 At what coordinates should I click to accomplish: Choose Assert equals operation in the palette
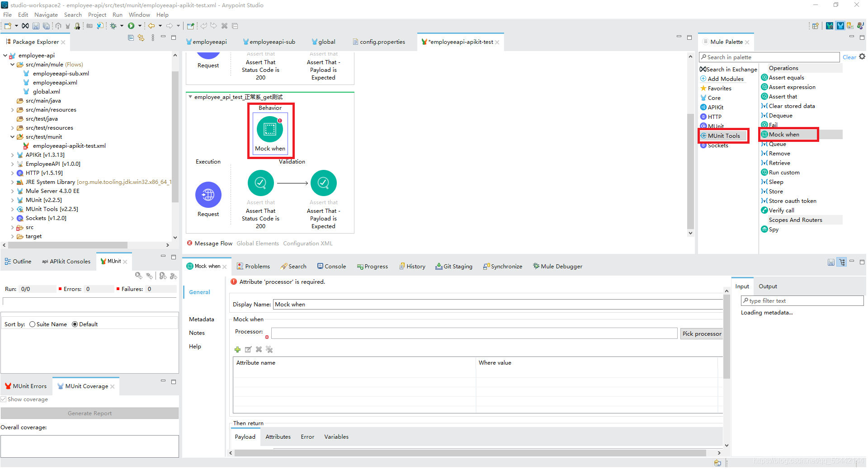[783, 78]
